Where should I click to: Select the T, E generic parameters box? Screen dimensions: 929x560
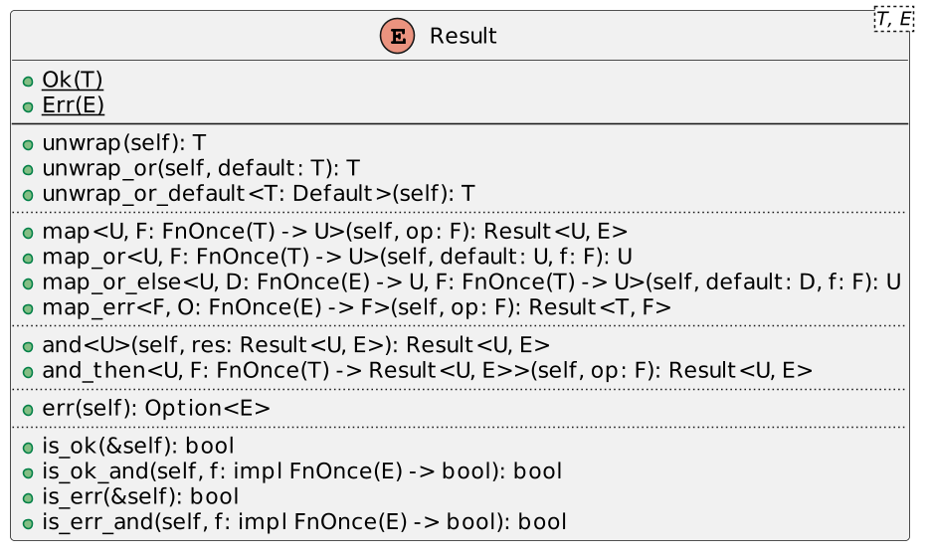894,20
